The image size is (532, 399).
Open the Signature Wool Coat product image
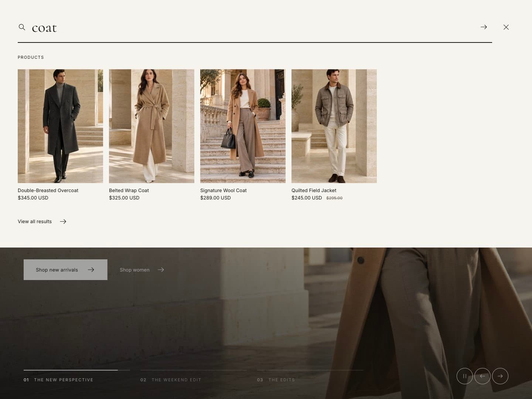pyautogui.click(x=243, y=126)
